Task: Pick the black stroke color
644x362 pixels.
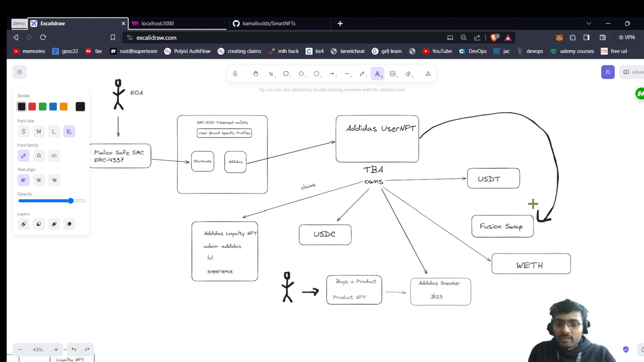Action: tap(22, 107)
